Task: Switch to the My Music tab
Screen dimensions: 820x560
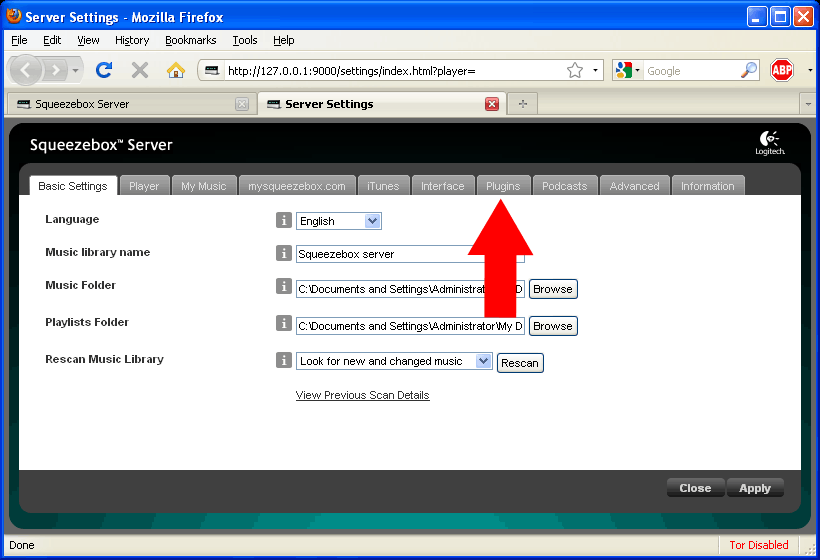Action: point(203,186)
